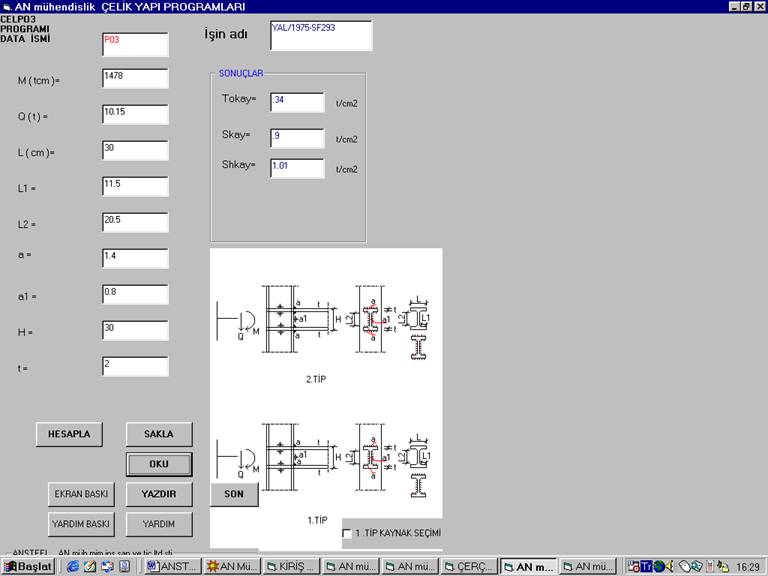
Task: Launch Internet Explorer from the quick launch
Action: coord(73,567)
